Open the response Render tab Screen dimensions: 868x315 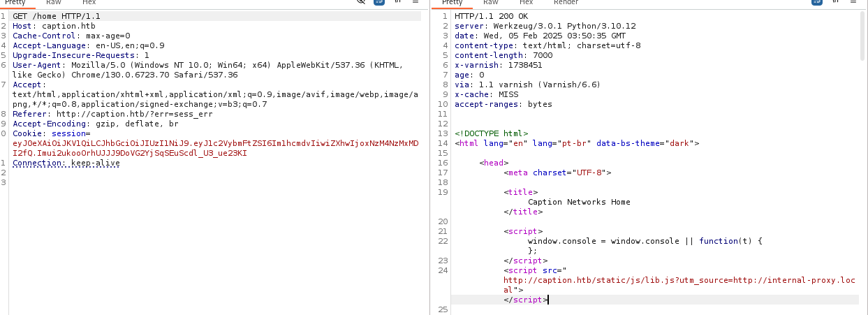coord(566,3)
